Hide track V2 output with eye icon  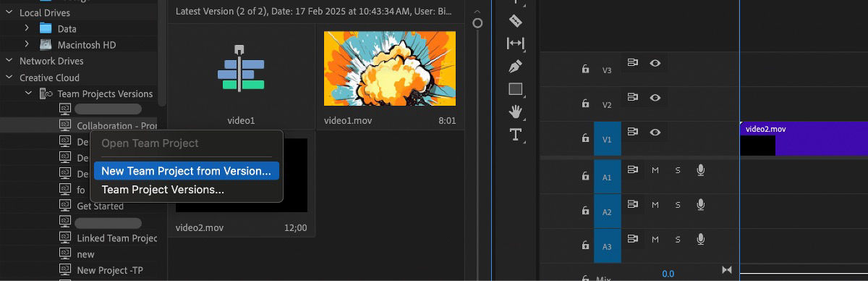(x=655, y=97)
